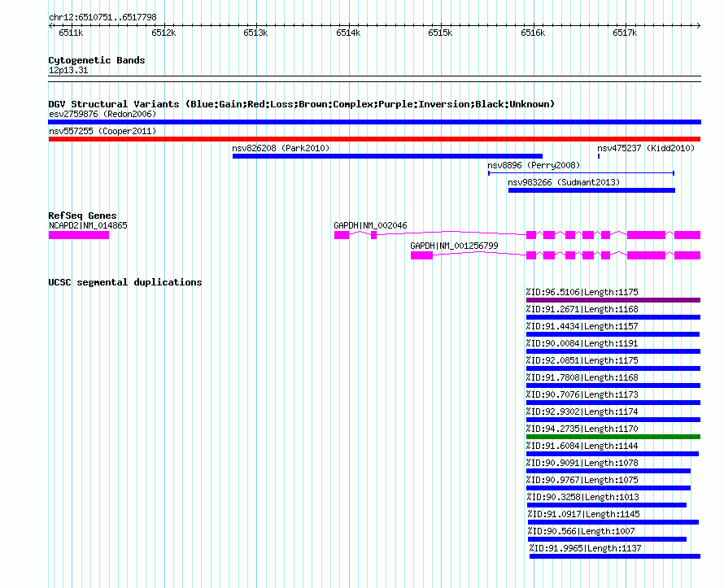Viewport: 724px width, 588px height.
Task: Click the 6514k ruler tick label
Action: click(348, 33)
